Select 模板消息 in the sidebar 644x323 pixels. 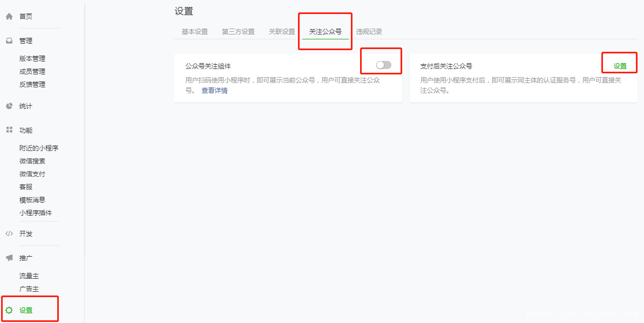[x=32, y=200]
